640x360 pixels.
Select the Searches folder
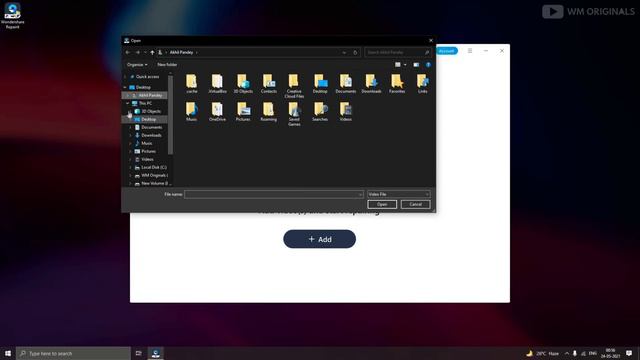[x=320, y=111]
